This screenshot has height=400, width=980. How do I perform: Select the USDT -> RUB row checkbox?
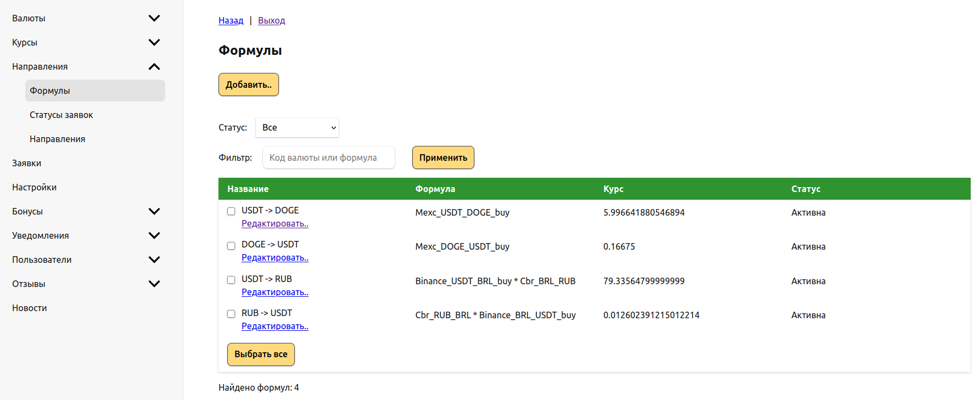231,280
